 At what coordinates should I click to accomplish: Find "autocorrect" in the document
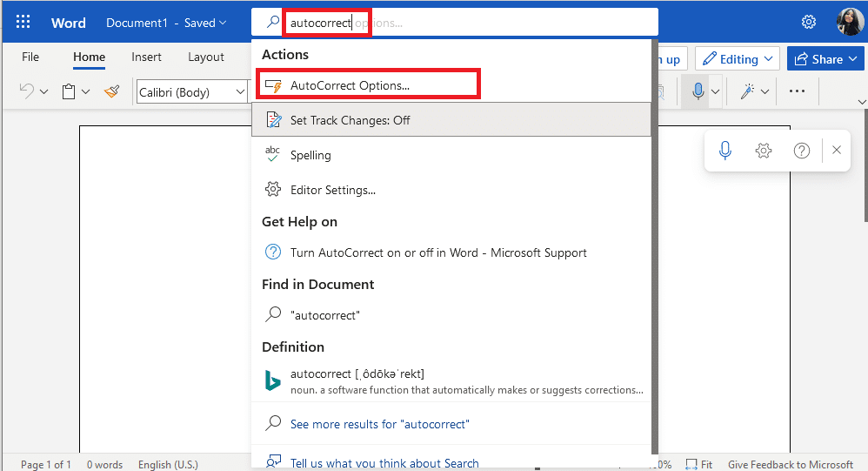[451, 315]
